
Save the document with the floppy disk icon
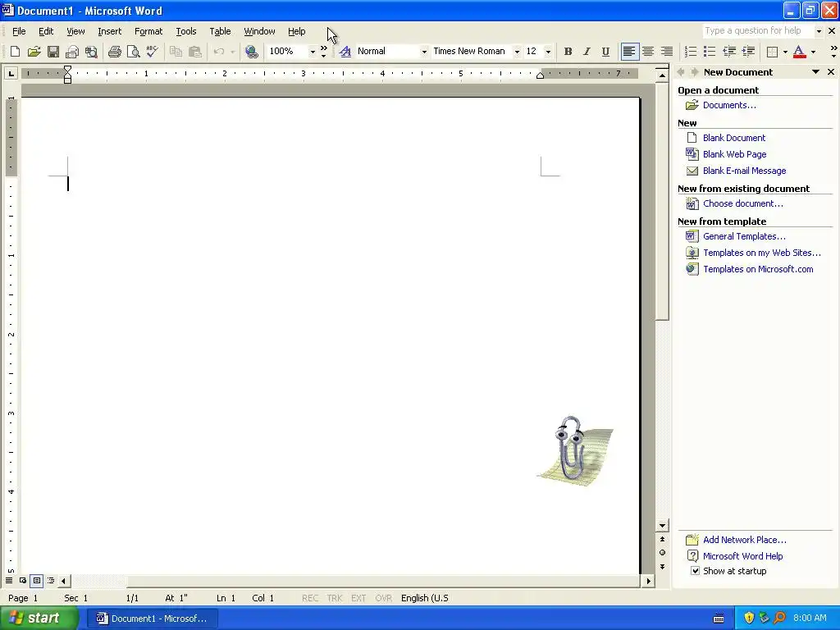click(53, 52)
